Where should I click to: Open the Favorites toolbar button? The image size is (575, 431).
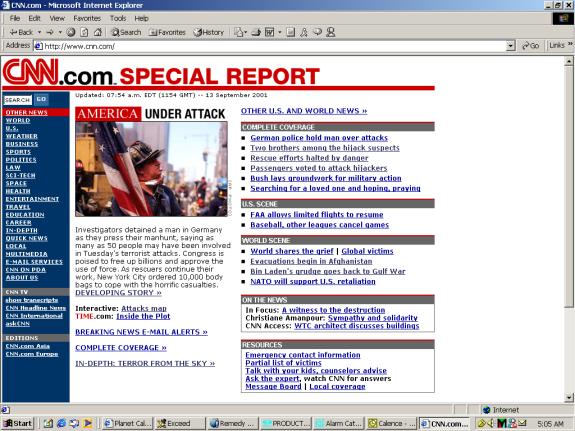pyautogui.click(x=167, y=32)
